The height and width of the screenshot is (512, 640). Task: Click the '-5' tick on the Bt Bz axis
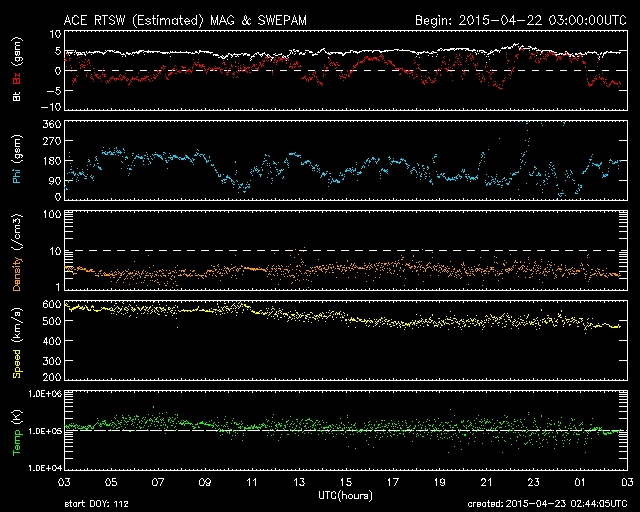54,91
